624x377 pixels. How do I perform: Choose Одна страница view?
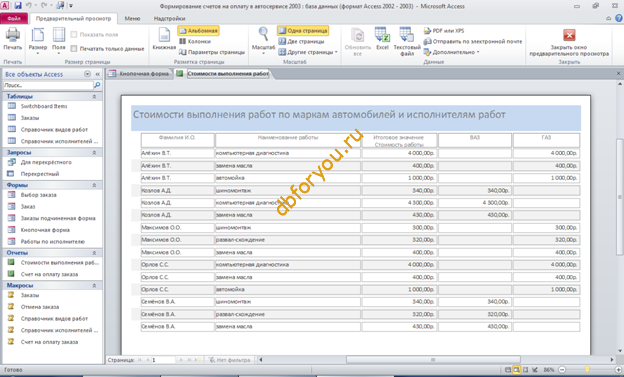[303, 31]
